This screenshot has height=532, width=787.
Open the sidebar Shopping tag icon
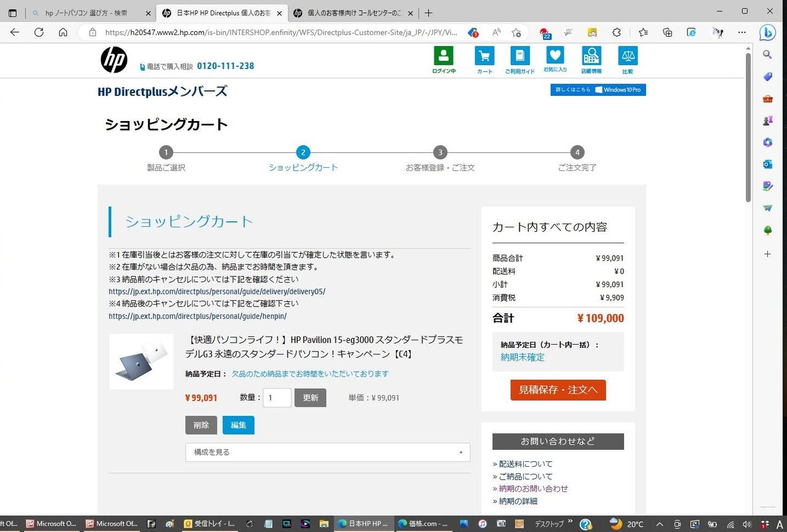point(767,77)
